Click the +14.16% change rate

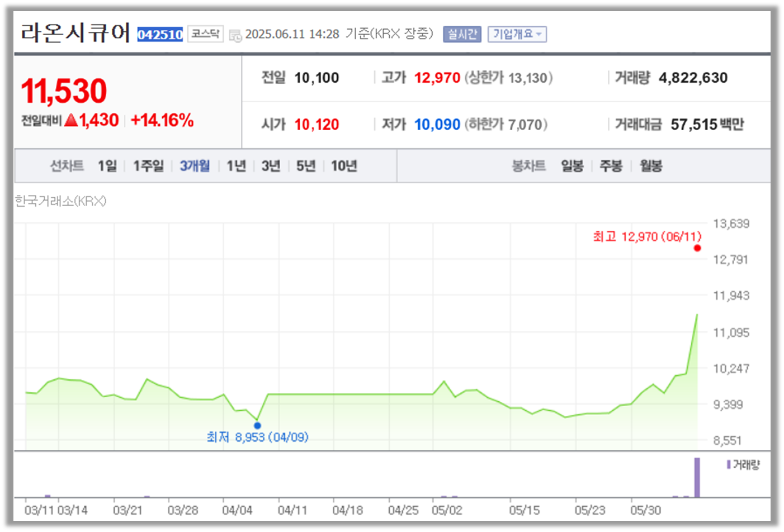162,120
